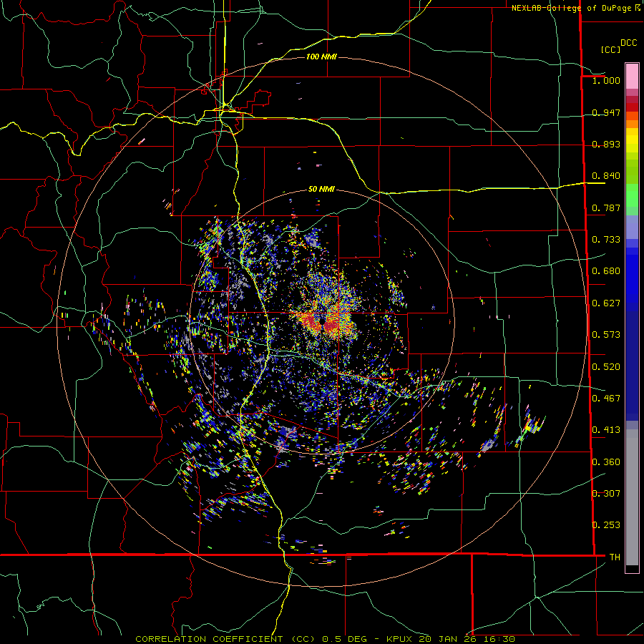The image size is (644, 644).
Task: Pick the bright green swatch in the scale
Action: coord(632,195)
